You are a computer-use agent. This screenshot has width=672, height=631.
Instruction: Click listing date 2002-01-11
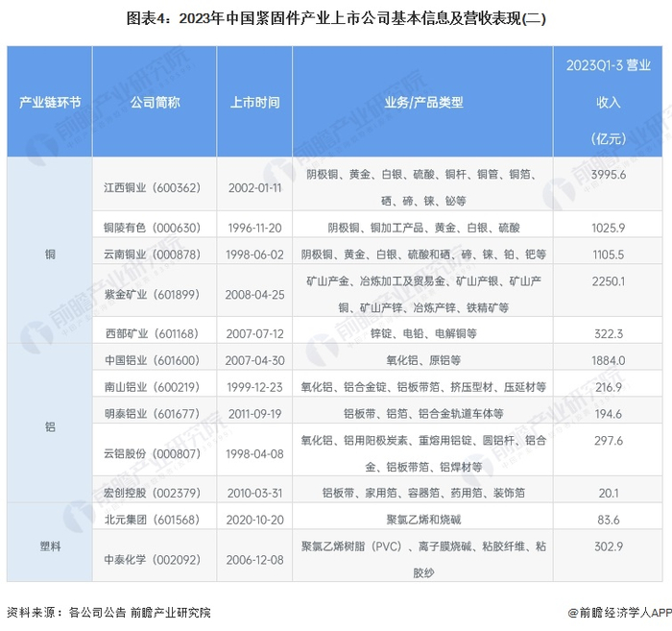pyautogui.click(x=254, y=187)
